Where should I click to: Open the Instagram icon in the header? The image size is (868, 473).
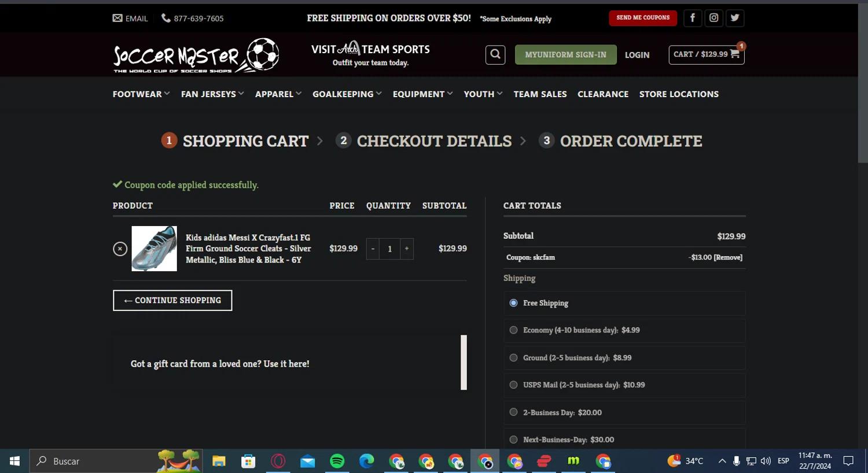pos(714,18)
